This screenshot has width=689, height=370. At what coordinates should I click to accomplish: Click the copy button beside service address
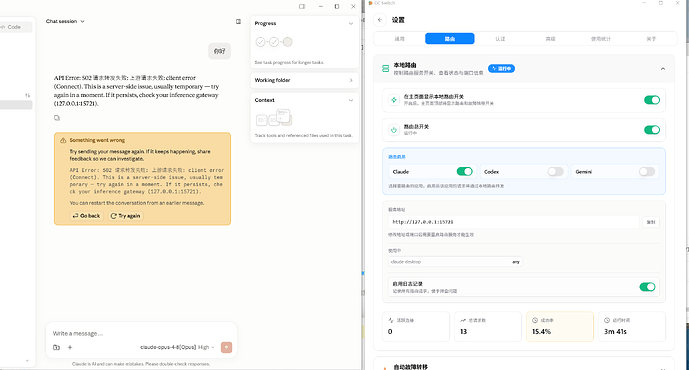coord(651,222)
